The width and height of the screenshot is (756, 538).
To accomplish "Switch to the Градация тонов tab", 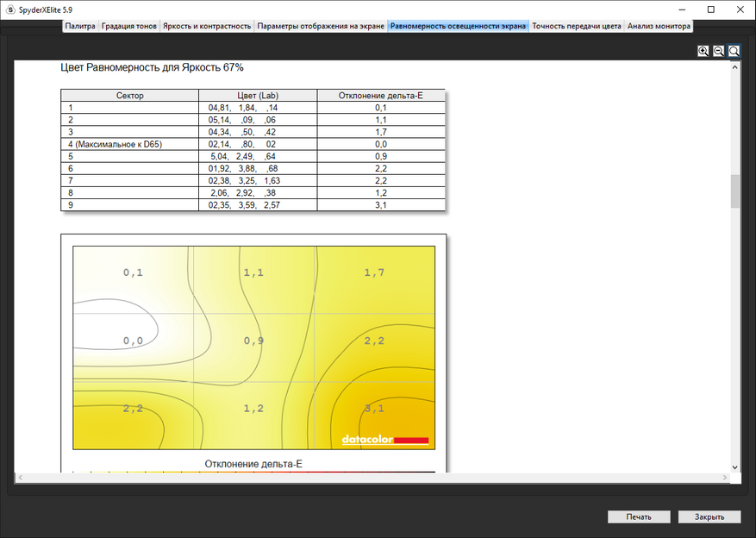I will click(x=129, y=26).
